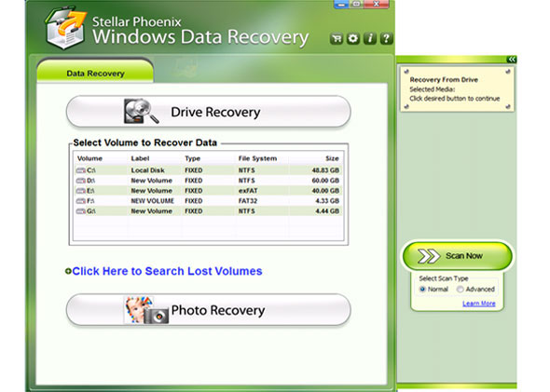550x392 pixels.
Task: Sort by the Label column header
Action: point(140,158)
